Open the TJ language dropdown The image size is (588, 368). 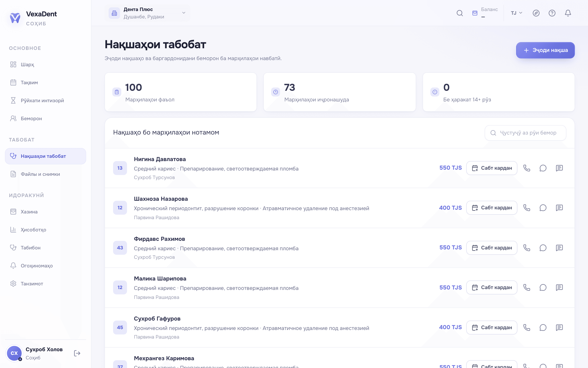pyautogui.click(x=516, y=13)
